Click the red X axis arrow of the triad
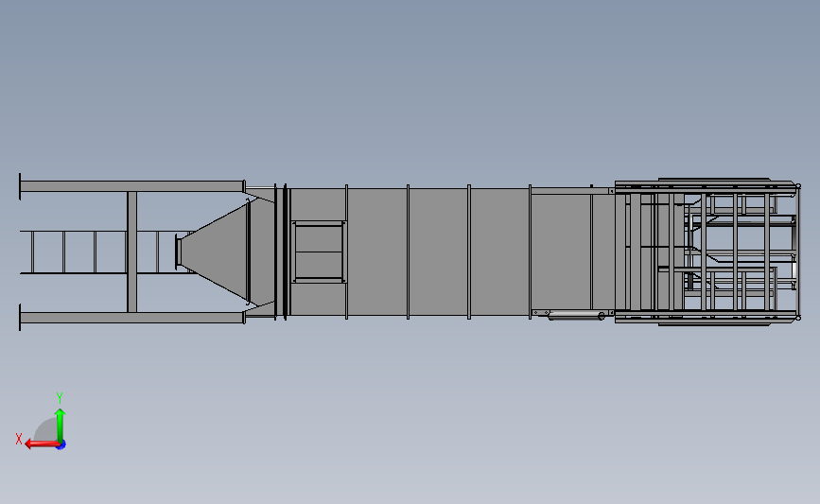This screenshot has height=504, width=820. tap(42, 444)
